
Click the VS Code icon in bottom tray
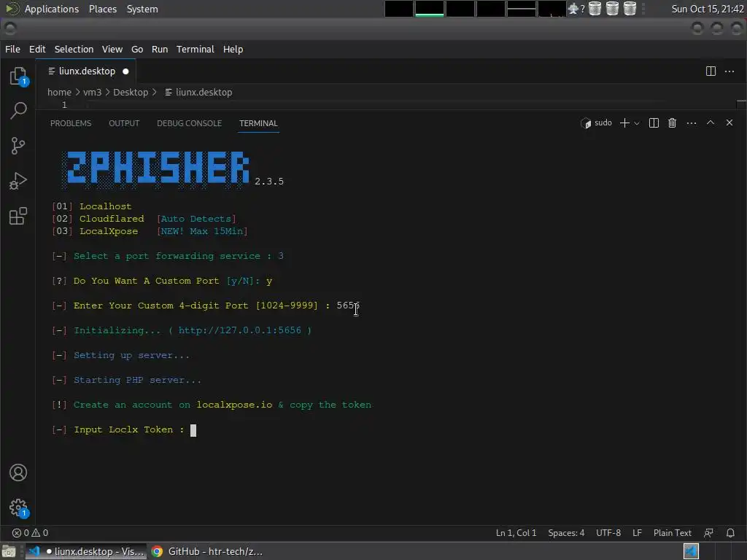(691, 551)
